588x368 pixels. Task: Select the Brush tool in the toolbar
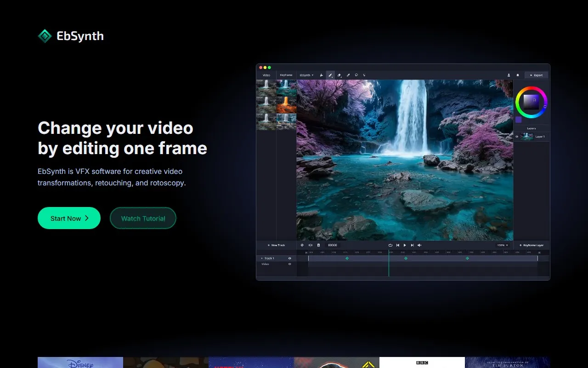pos(330,75)
